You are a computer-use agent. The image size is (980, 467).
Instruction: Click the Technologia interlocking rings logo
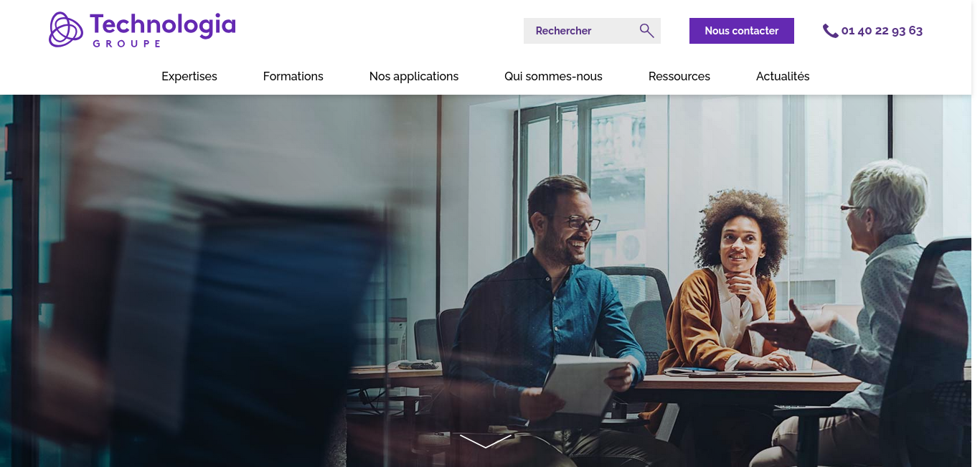tap(66, 29)
